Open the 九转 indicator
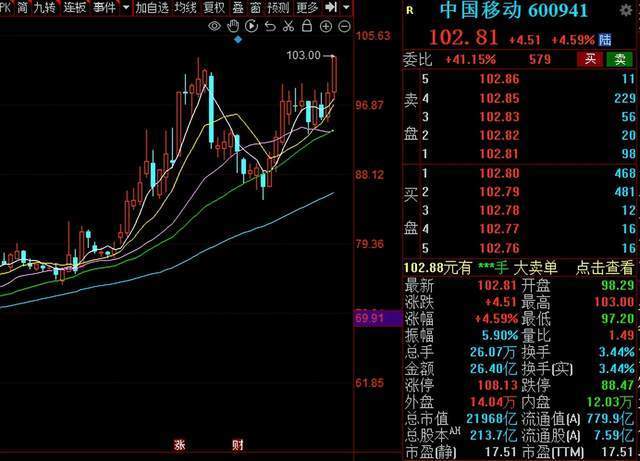Screen dimensions: 640x461 tap(44, 7)
